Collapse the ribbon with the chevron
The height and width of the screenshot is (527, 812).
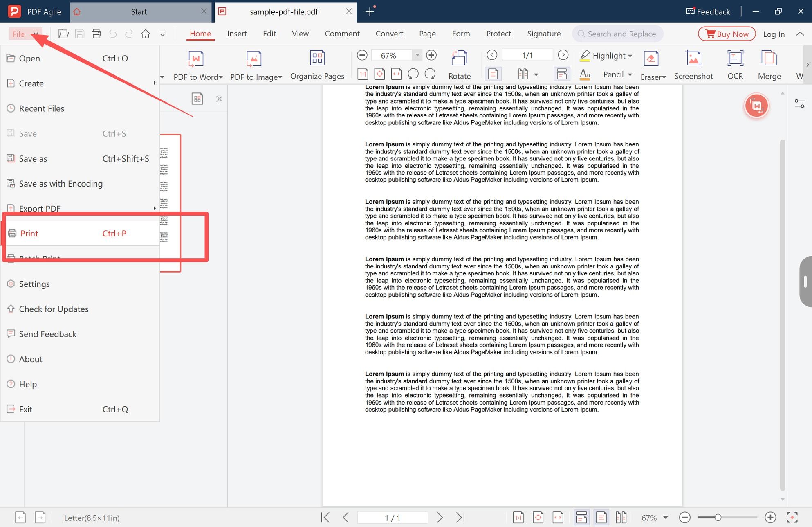coord(800,34)
